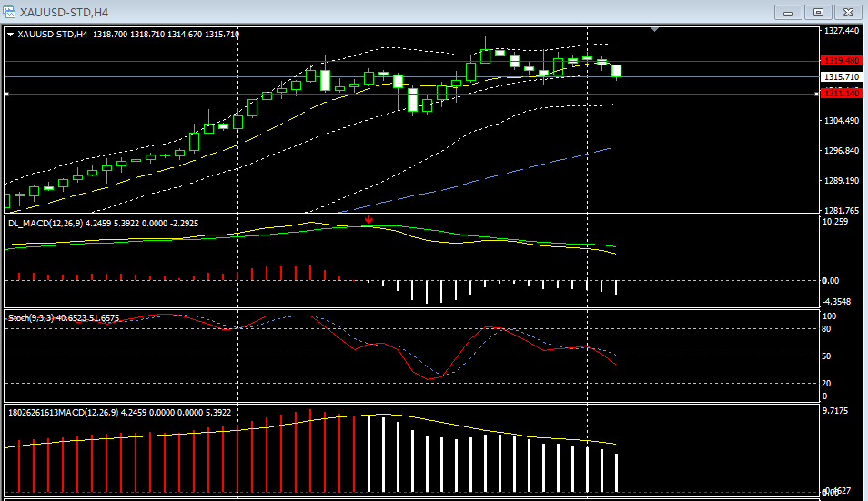Click the left handle of lower horizontal line
868x501 pixels.
6,94
